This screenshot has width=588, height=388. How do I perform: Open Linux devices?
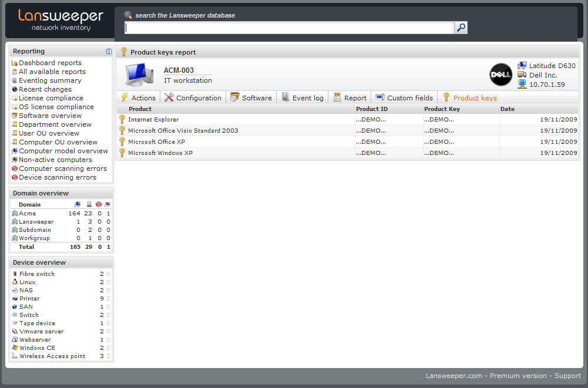pos(28,282)
